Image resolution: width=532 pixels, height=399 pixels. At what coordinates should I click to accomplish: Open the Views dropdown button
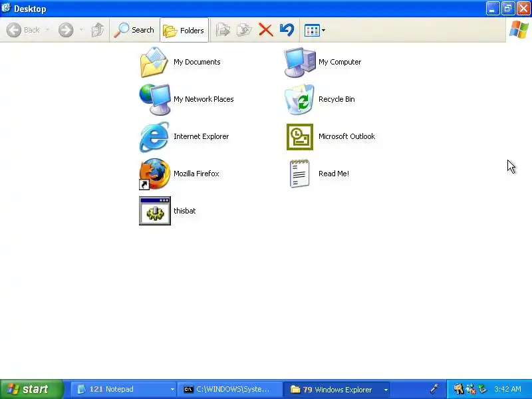[x=315, y=30]
